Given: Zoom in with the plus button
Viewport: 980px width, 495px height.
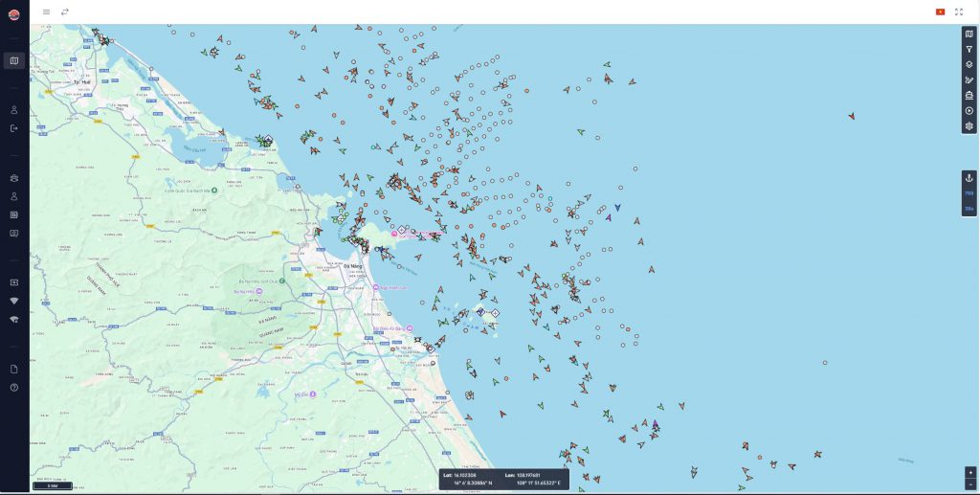Looking at the screenshot, I should 970,472.
